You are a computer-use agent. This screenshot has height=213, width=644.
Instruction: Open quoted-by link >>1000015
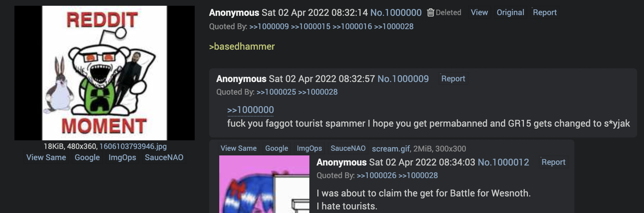pos(310,27)
